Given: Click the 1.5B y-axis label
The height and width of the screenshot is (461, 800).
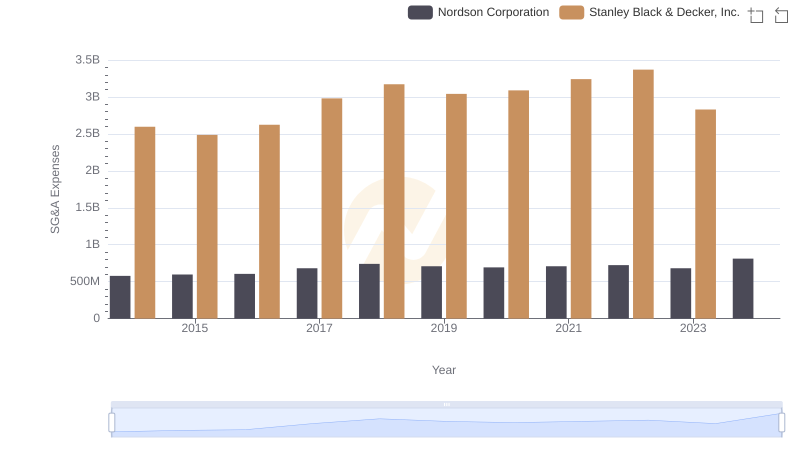Looking at the screenshot, I should (87, 208).
